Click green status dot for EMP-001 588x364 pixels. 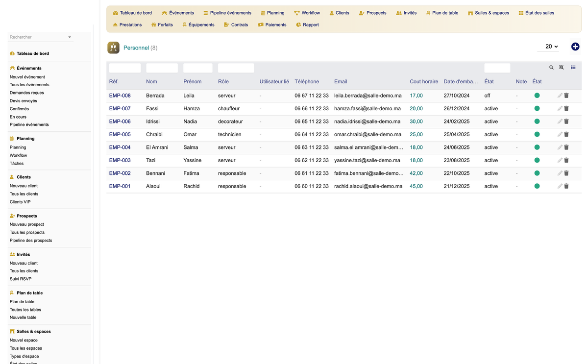coord(537,186)
